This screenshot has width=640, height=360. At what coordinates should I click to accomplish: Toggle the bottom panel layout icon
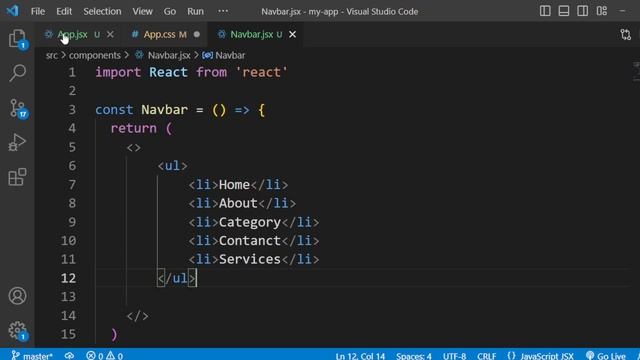pyautogui.click(x=564, y=11)
